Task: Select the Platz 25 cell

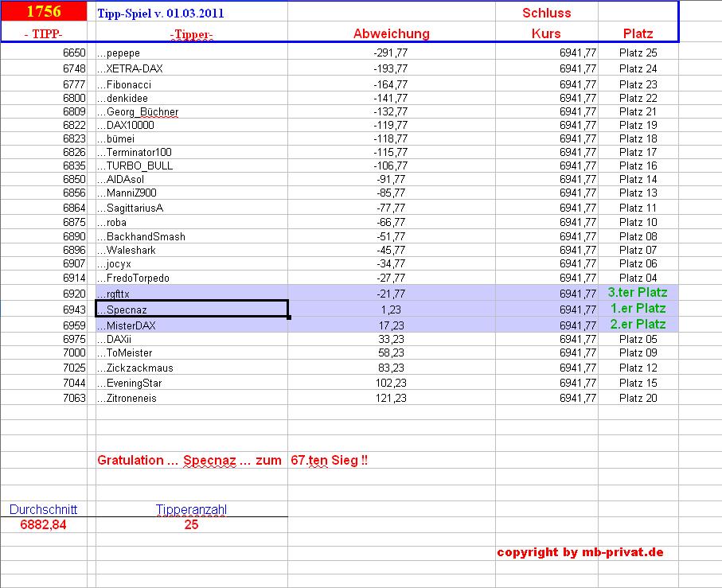Action: 638,53
